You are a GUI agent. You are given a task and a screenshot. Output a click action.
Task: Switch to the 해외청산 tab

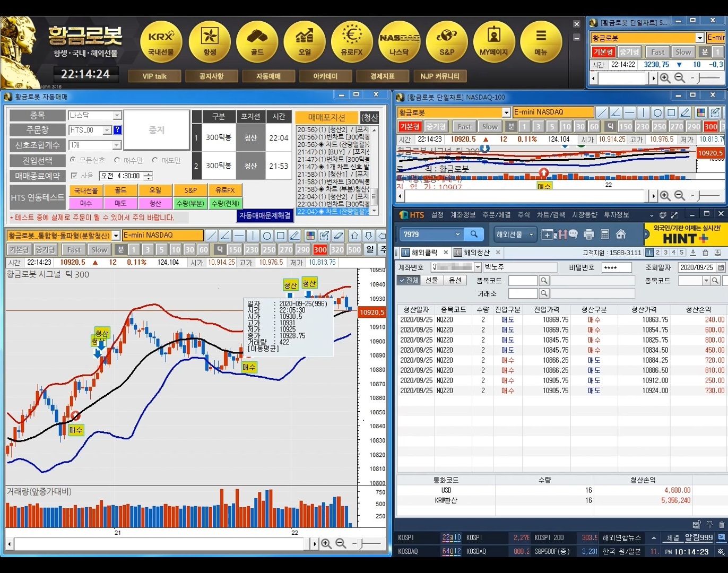tap(476, 253)
